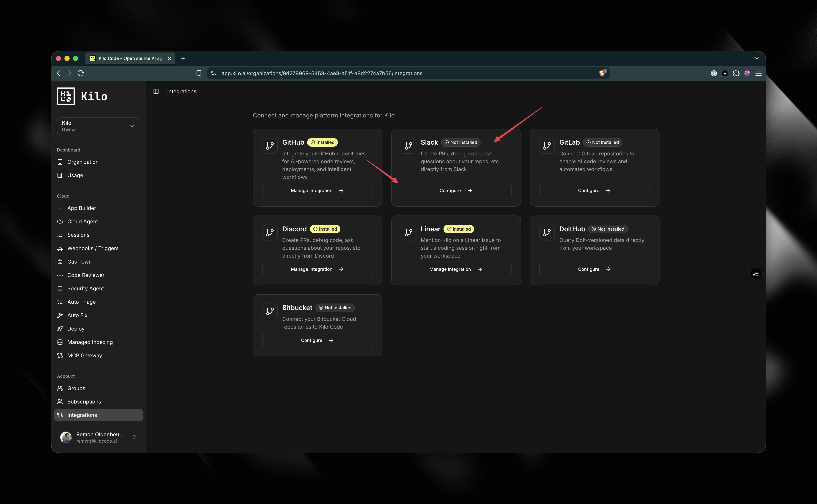Expand the Kilo Owner organization switcher

(x=98, y=126)
